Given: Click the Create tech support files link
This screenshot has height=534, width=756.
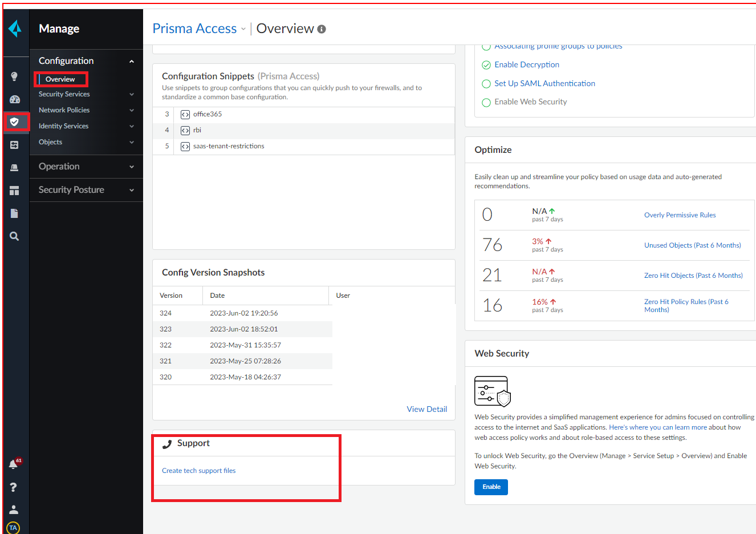Looking at the screenshot, I should pos(198,471).
